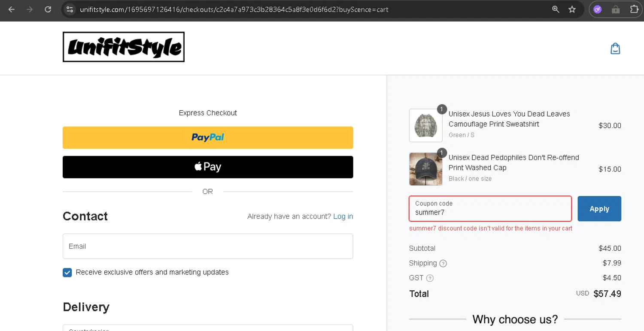Click the $4.50 GST value
Image resolution: width=644 pixels, height=331 pixels.
[x=612, y=278]
